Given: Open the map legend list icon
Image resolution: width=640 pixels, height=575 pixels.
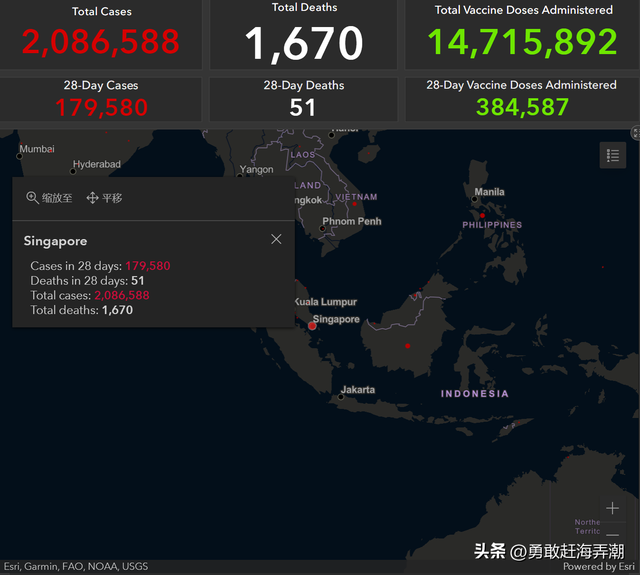Looking at the screenshot, I should pos(613,155).
